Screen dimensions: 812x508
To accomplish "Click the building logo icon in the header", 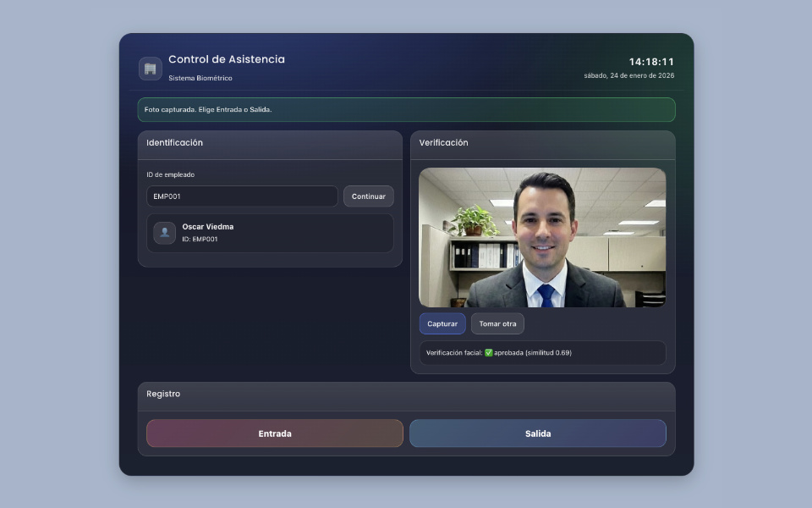I will (151, 69).
